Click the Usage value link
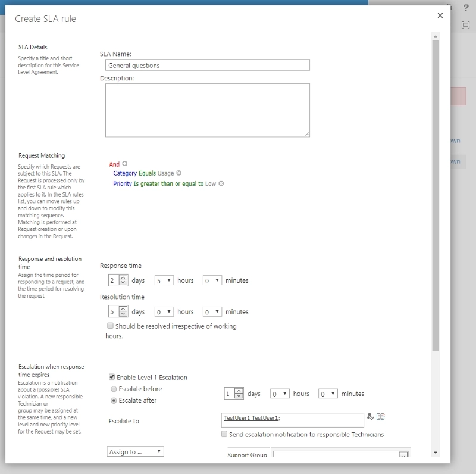 point(165,173)
